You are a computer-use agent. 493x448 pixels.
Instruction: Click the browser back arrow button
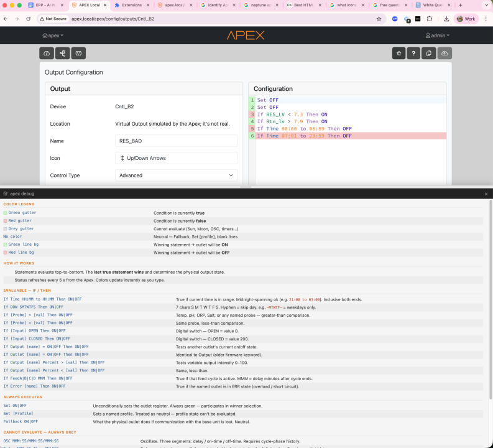(x=6, y=19)
